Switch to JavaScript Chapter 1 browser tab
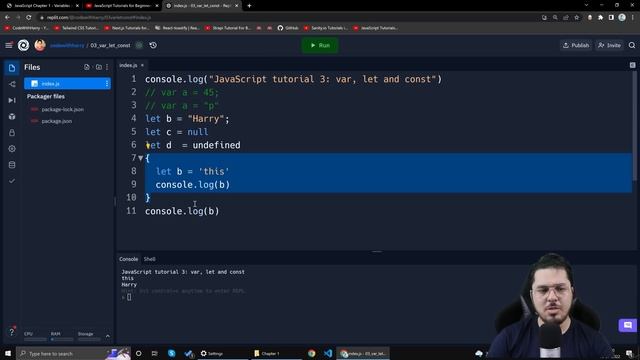 coord(42,6)
